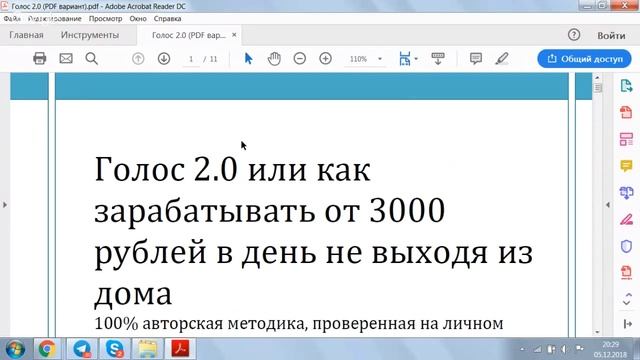Open Protect shield tool in sidebar
Viewport: 640px width, 360px height.
pyautogui.click(x=626, y=246)
